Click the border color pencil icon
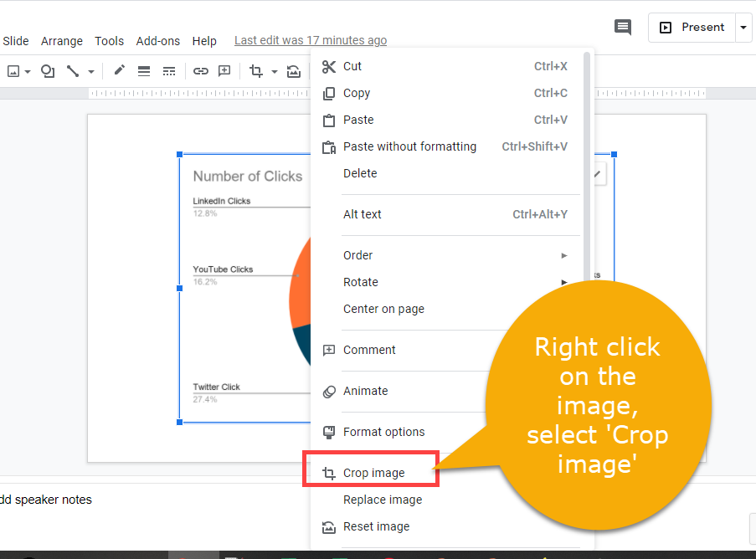The width and height of the screenshot is (756, 559). [119, 71]
